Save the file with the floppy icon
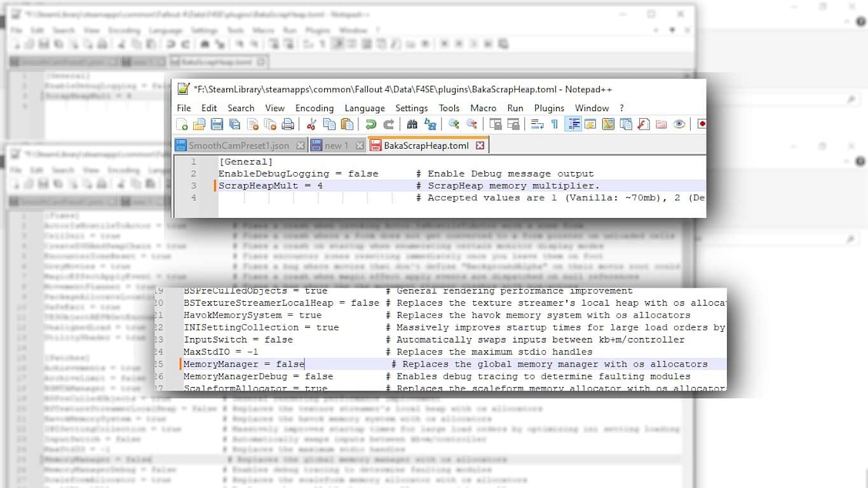Screen dimensions: 868x488 pyautogui.click(x=217, y=124)
